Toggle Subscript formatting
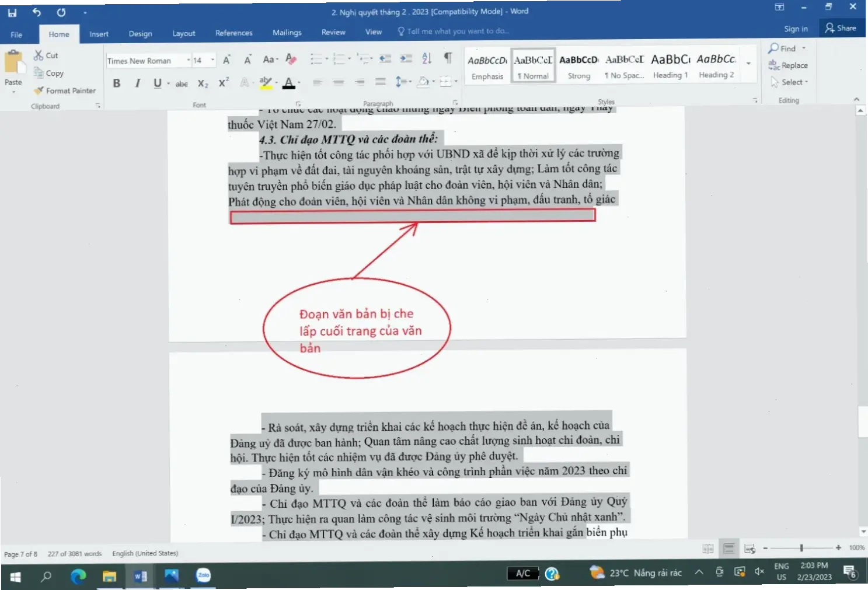868x590 pixels. click(203, 84)
